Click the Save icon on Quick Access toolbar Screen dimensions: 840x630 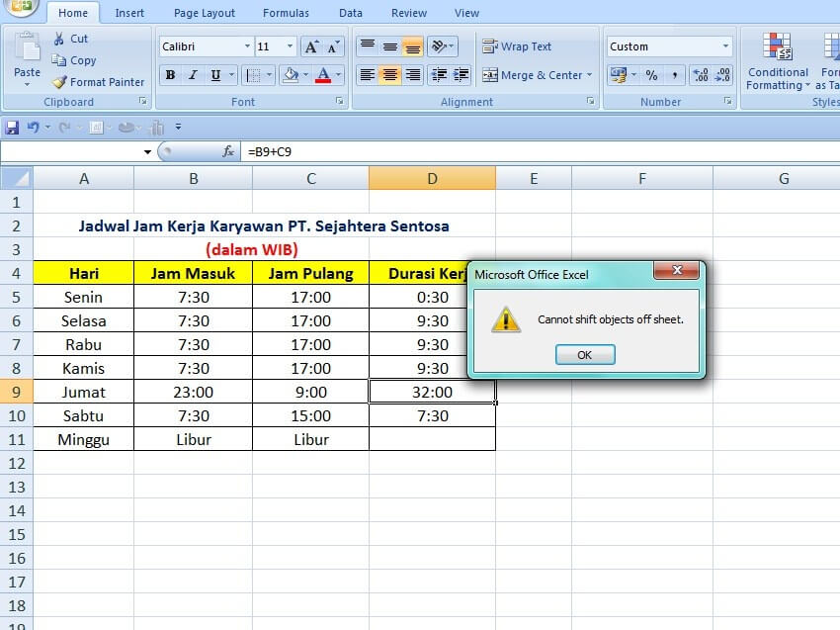12,126
